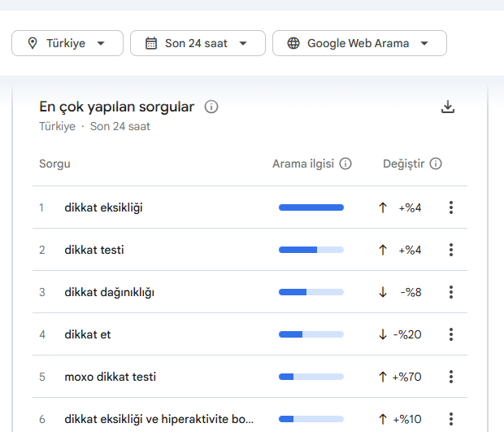Open the dikkat eksikliği query
The width and height of the screenshot is (504, 432).
click(103, 207)
